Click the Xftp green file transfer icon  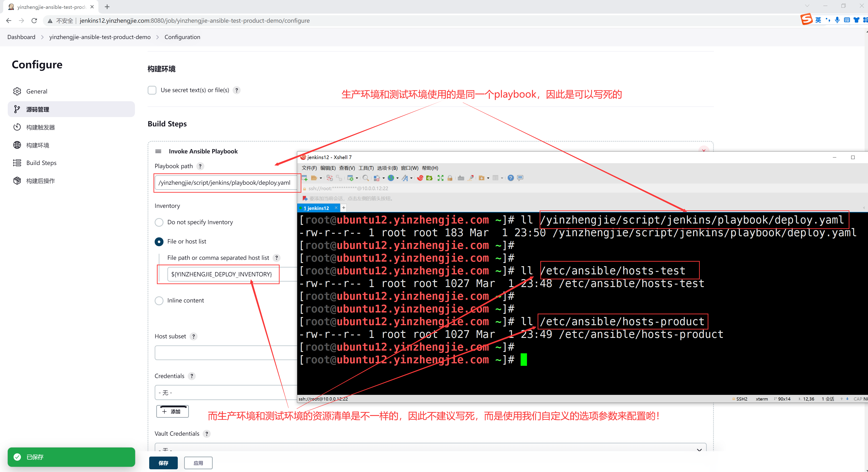[x=429, y=178]
